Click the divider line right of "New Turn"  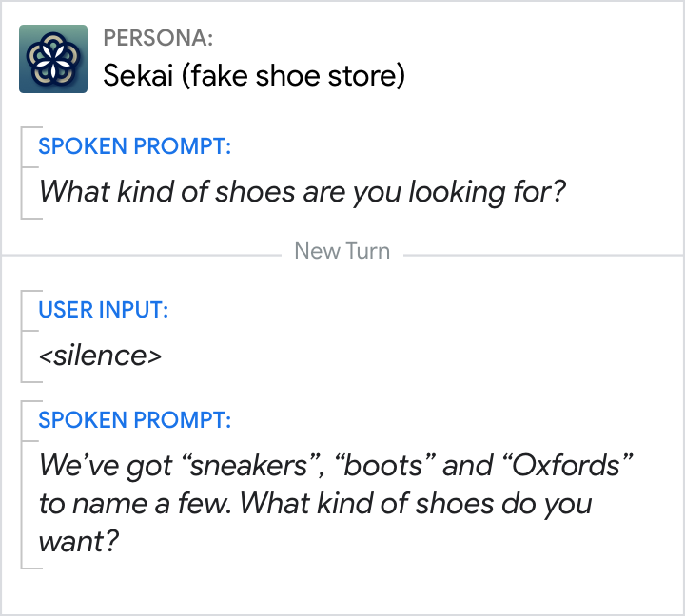(x=542, y=254)
